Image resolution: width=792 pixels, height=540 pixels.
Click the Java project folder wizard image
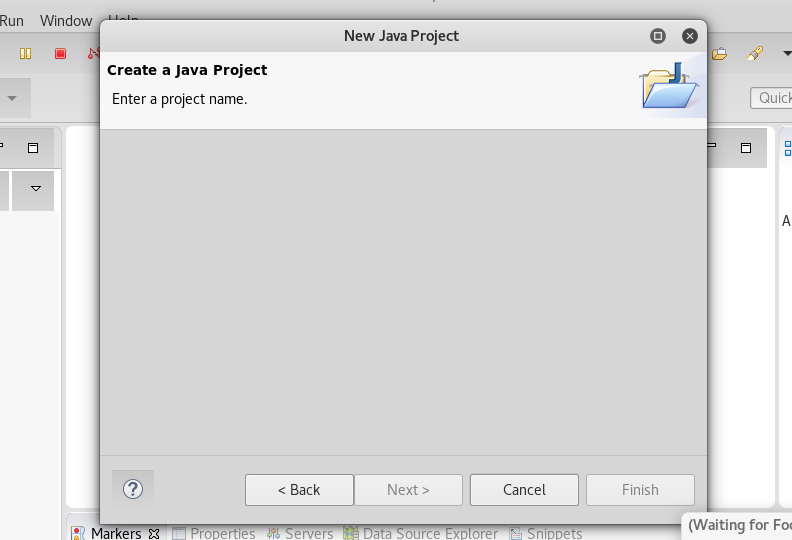click(x=670, y=86)
